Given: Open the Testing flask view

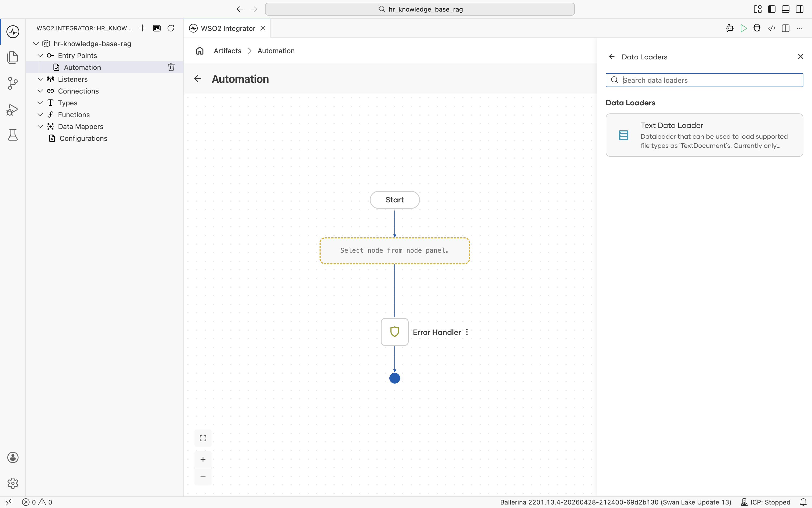Looking at the screenshot, I should pyautogui.click(x=13, y=135).
